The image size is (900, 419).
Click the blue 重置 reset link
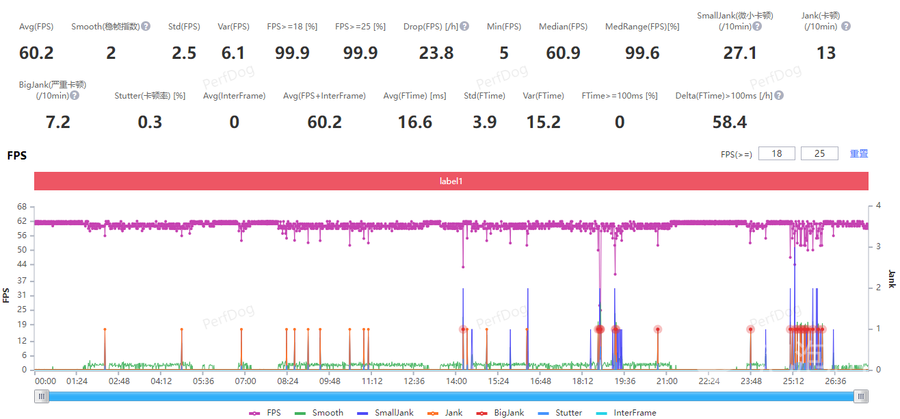(x=859, y=154)
